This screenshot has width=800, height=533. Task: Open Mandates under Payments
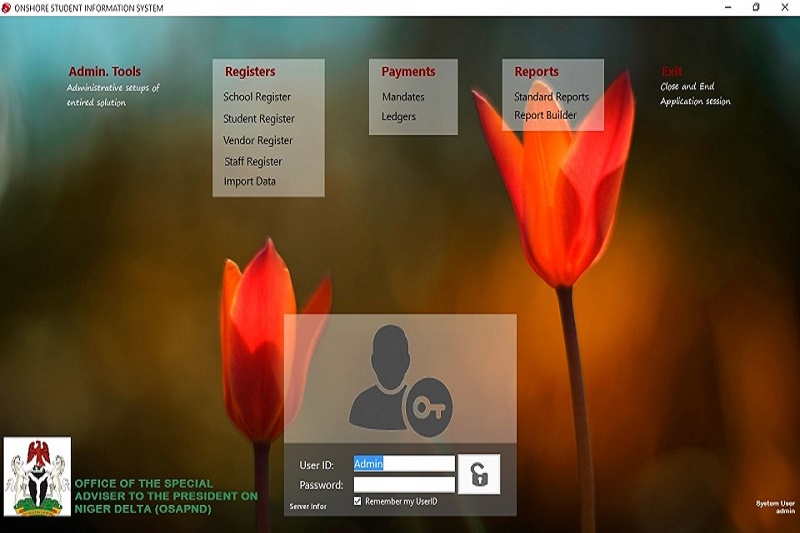403,97
